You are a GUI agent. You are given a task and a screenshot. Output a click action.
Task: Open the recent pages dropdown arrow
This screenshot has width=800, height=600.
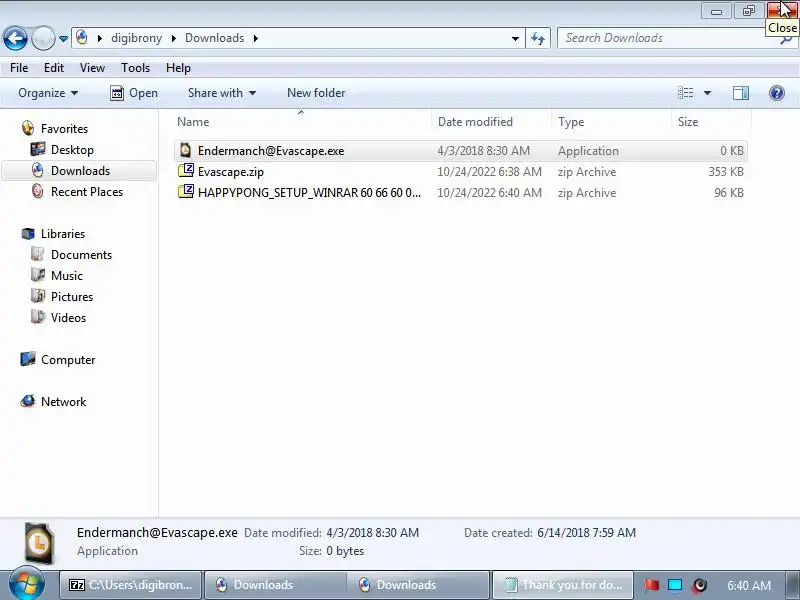point(63,39)
